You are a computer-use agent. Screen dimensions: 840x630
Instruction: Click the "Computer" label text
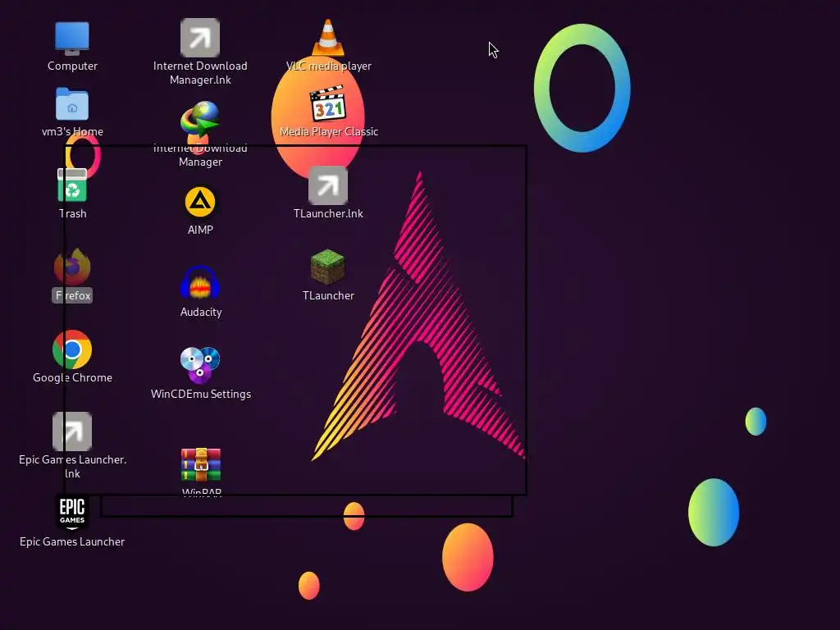point(72,66)
